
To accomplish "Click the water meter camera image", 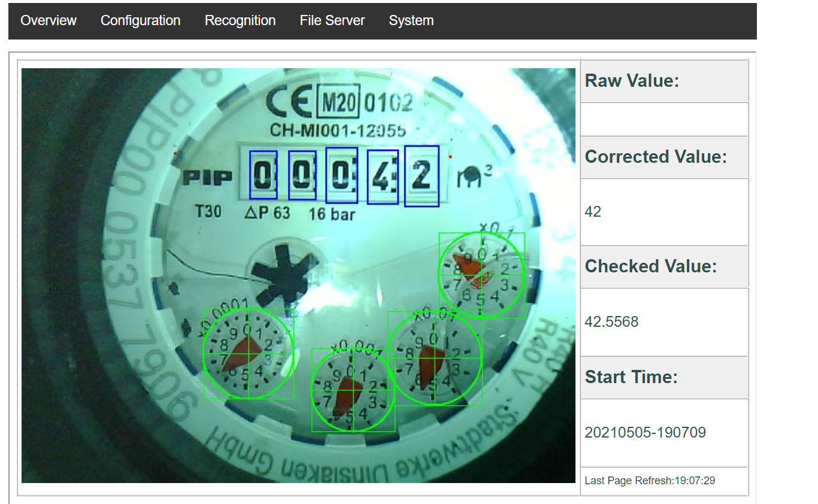I will coord(298,275).
